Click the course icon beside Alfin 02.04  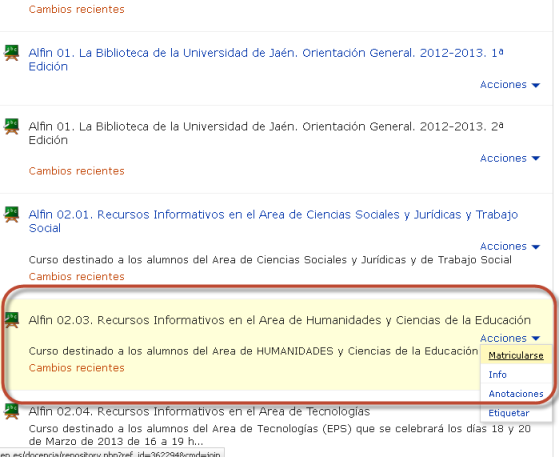tap(11, 411)
